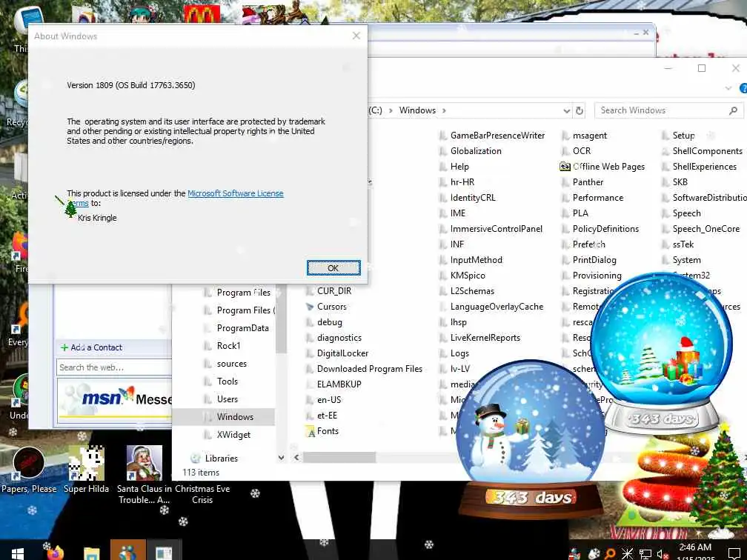747x560 pixels.
Task: Open the Microsoft Software License link
Action: 236,193
